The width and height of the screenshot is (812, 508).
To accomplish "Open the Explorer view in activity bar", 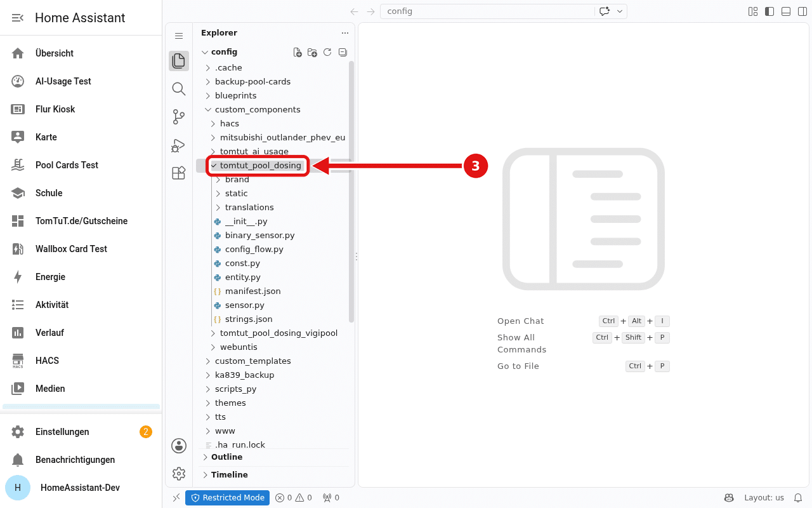I will [179, 61].
